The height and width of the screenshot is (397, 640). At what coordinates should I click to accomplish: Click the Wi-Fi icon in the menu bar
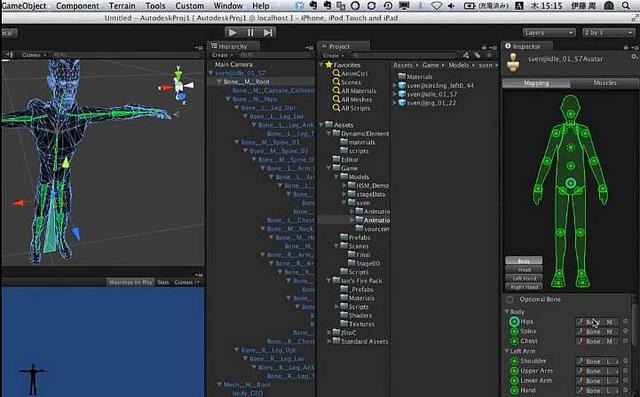point(436,6)
